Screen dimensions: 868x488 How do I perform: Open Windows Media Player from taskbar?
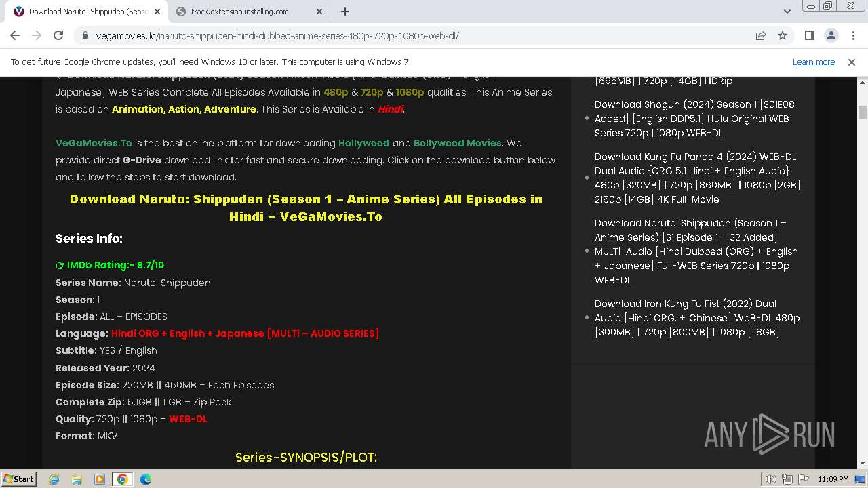pos(100,479)
